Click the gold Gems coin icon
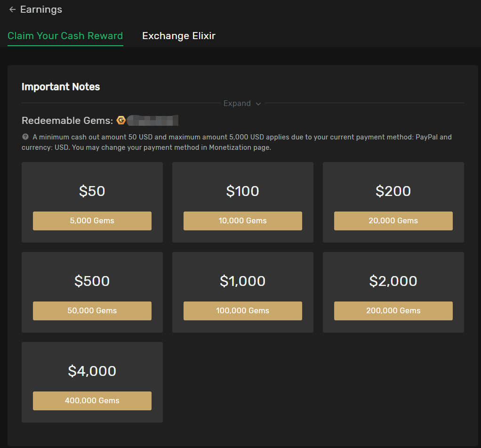This screenshot has width=481, height=448. point(121,121)
